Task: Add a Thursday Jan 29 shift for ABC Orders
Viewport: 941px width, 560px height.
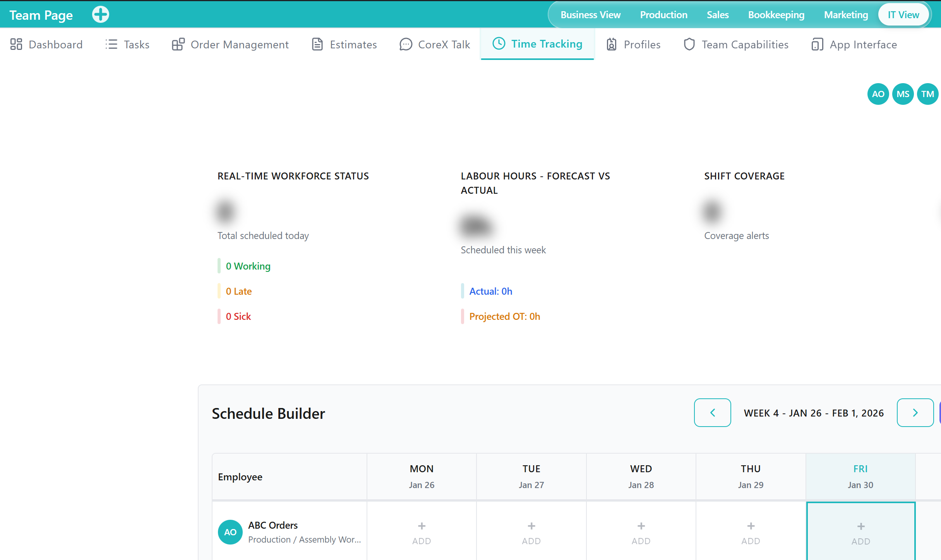Action: [x=751, y=533]
